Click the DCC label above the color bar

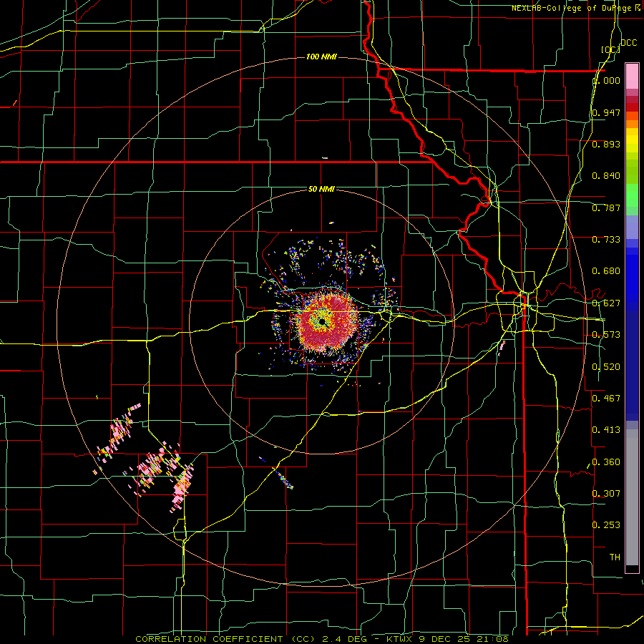628,43
